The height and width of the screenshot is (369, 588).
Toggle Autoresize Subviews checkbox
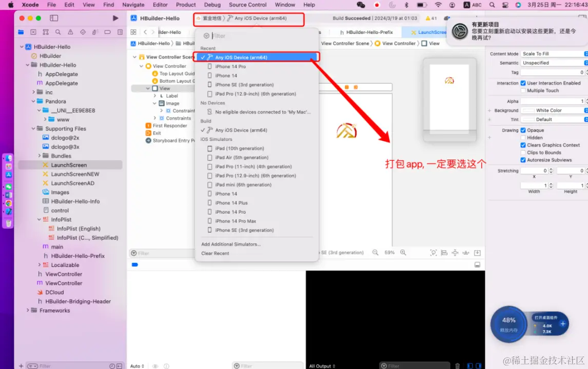[523, 160]
